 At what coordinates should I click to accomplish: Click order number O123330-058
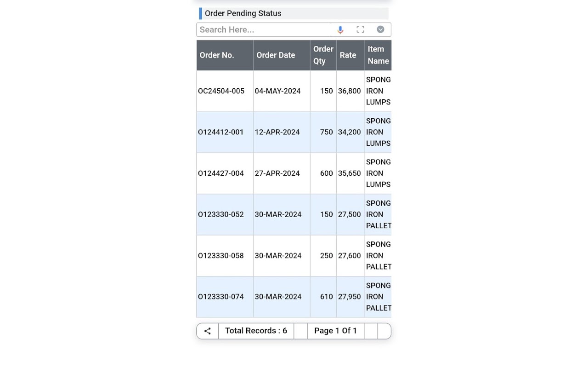[221, 256]
